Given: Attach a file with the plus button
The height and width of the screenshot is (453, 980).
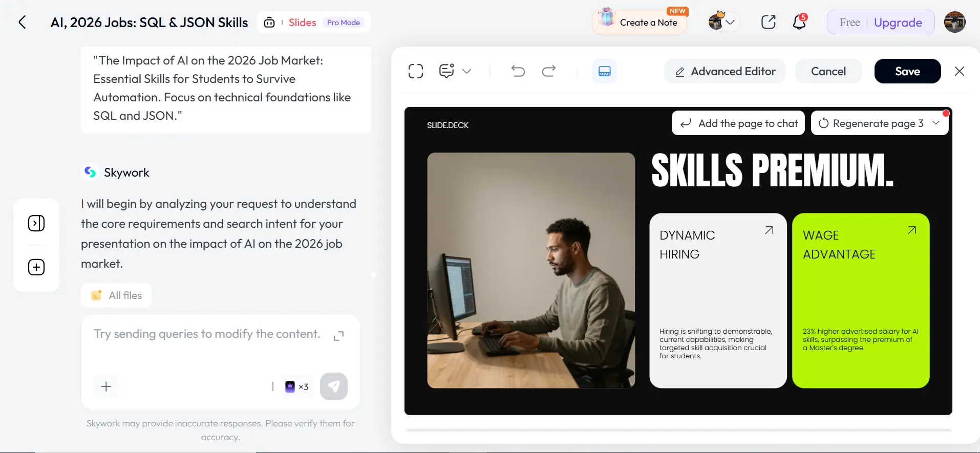Looking at the screenshot, I should coord(106,386).
